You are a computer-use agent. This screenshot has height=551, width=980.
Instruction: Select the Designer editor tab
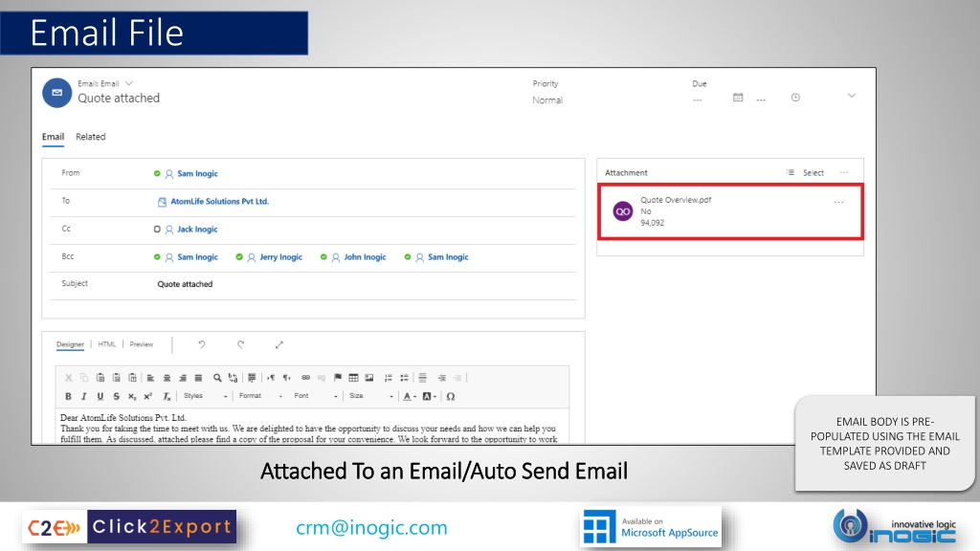70,344
